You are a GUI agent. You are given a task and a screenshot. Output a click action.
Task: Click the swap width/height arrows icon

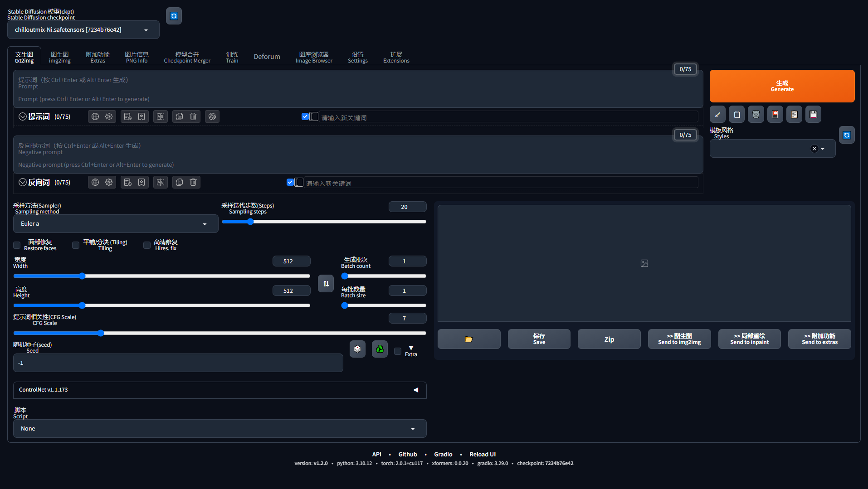(x=326, y=283)
